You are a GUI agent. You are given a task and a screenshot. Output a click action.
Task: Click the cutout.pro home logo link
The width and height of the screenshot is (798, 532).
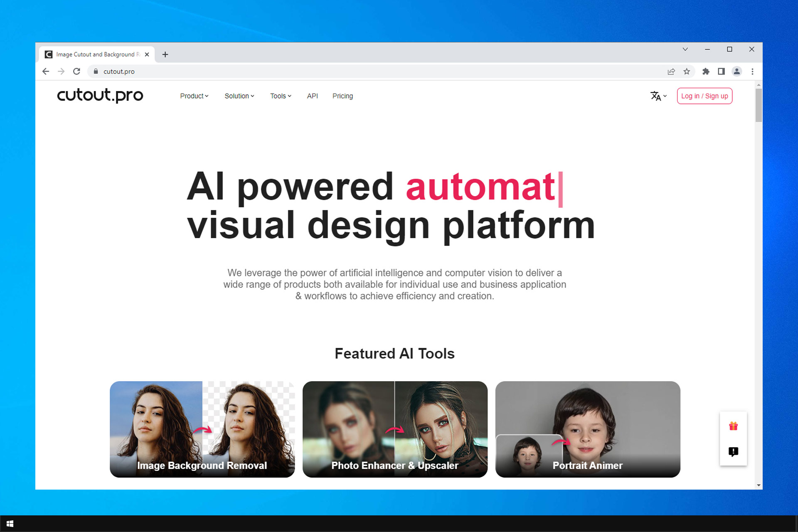[x=100, y=96]
